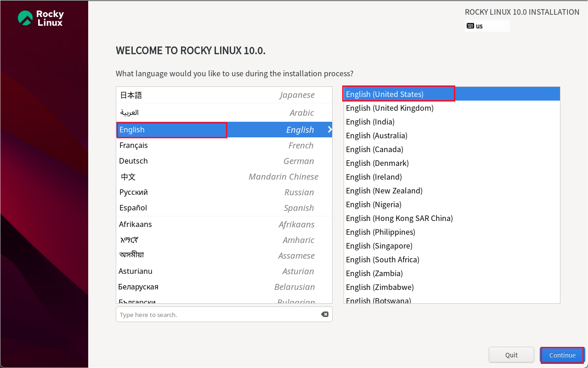Viewport: 588px width, 368px height.
Task: Select English (Ireland) locale
Action: pos(452,177)
